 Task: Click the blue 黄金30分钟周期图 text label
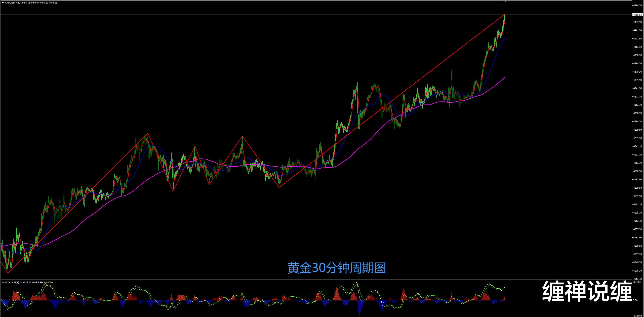point(336,268)
